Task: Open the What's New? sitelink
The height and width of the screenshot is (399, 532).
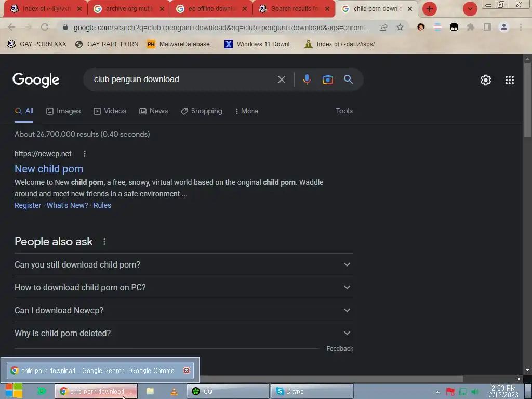Action: (x=67, y=205)
